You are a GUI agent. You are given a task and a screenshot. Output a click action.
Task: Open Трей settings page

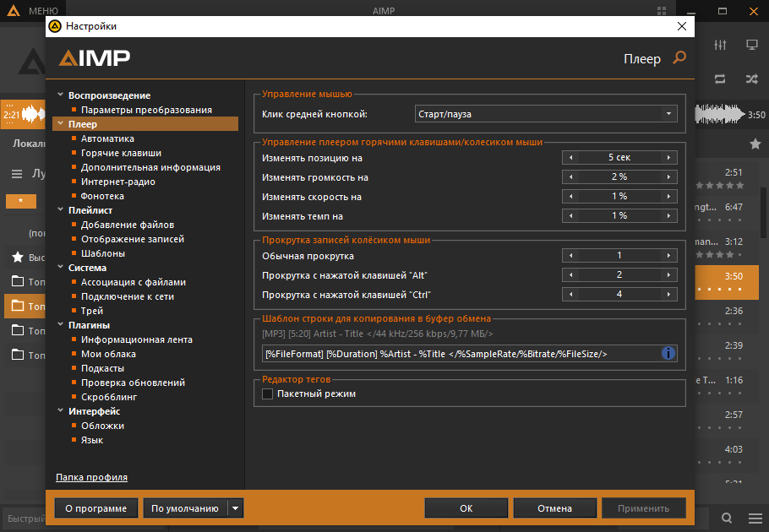[92, 311]
